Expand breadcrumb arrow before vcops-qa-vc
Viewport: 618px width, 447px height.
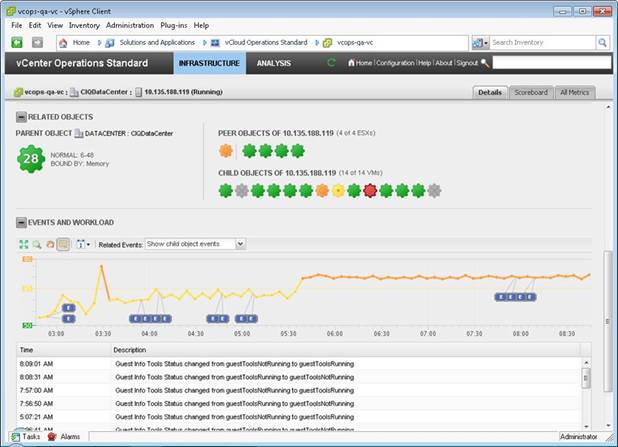317,43
